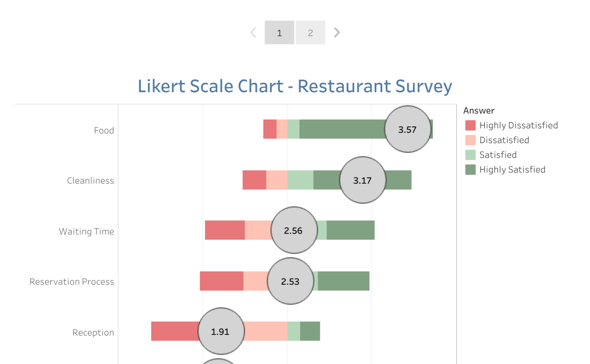Click the Waiting Time row label

point(87,231)
